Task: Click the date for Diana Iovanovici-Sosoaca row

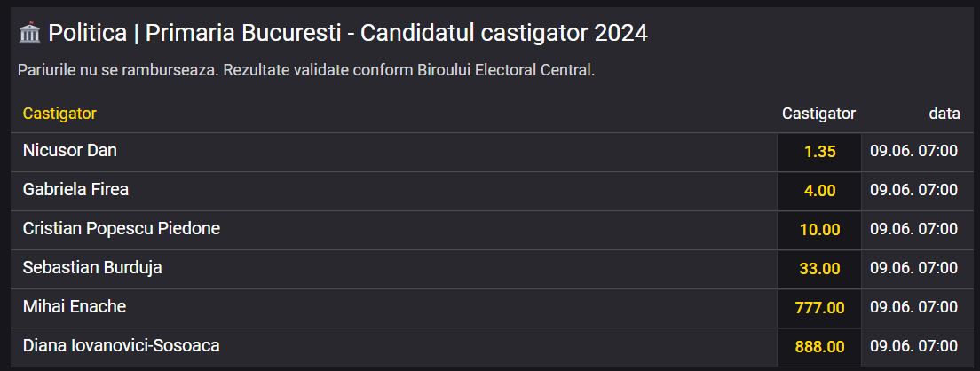Action: coord(913,346)
